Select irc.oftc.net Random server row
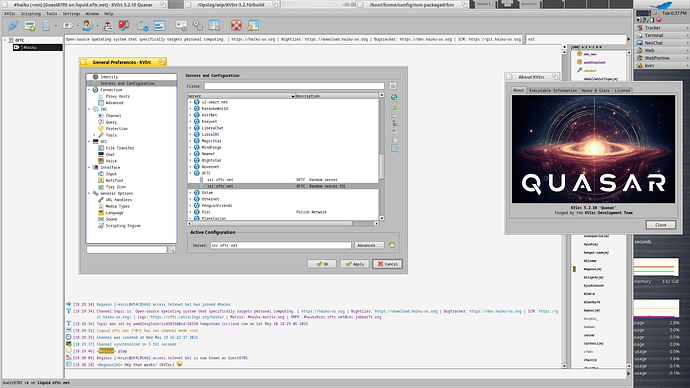The image size is (690, 388). pyautogui.click(x=283, y=180)
